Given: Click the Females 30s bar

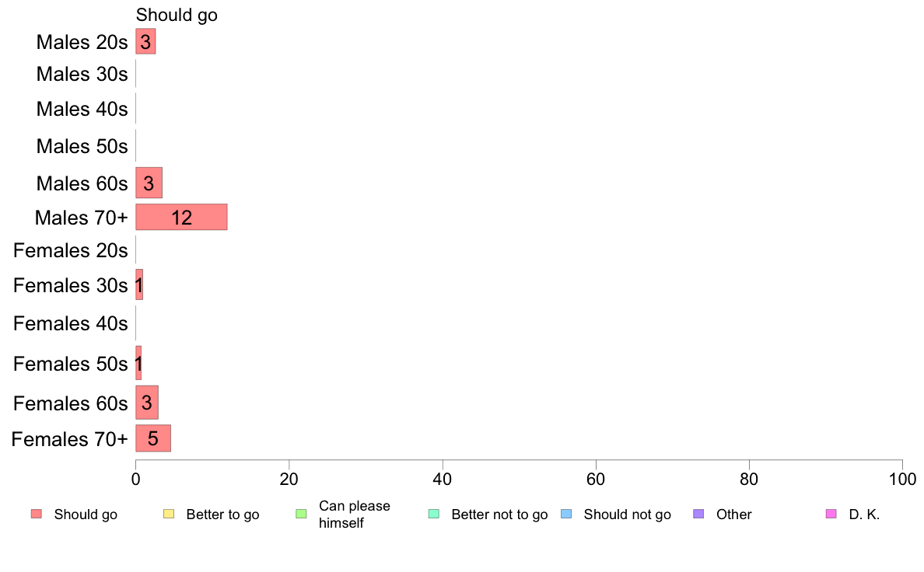Looking at the screenshot, I should pos(139,284).
